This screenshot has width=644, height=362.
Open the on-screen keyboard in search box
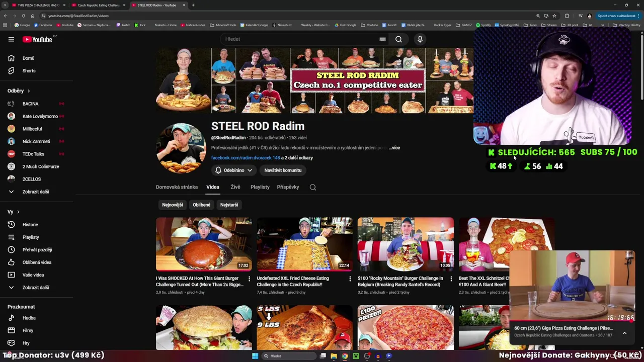pos(382,39)
